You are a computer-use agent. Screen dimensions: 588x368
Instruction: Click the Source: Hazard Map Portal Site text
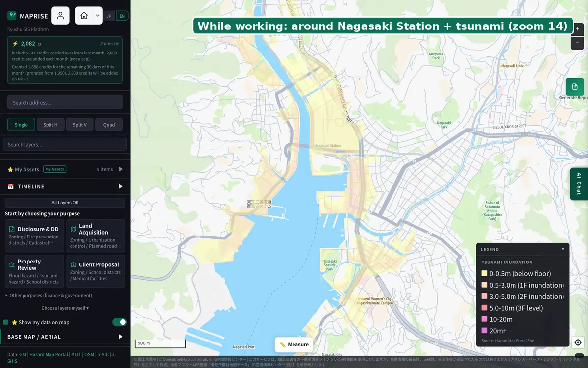[508, 341]
